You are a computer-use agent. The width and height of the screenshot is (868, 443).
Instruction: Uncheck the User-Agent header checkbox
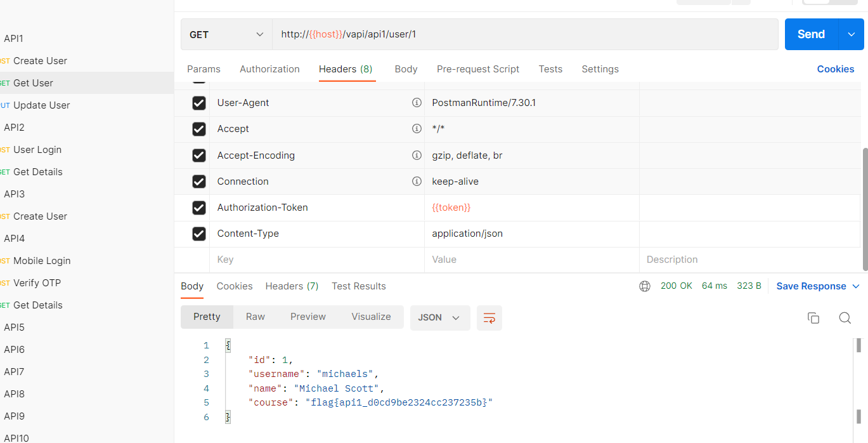(x=199, y=103)
